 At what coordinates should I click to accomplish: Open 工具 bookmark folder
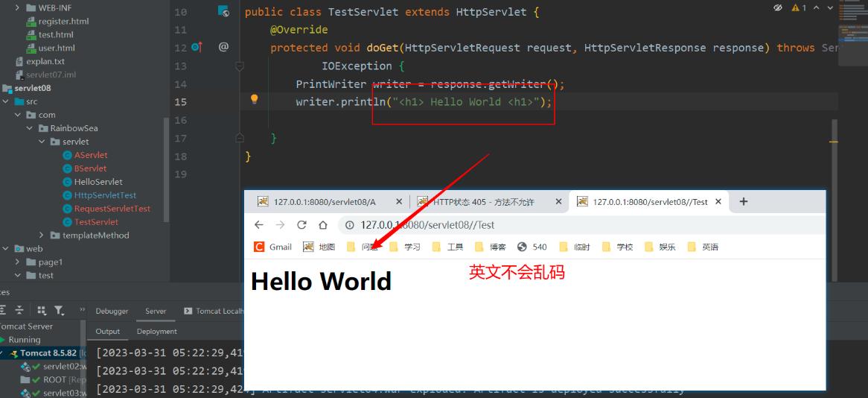point(448,247)
